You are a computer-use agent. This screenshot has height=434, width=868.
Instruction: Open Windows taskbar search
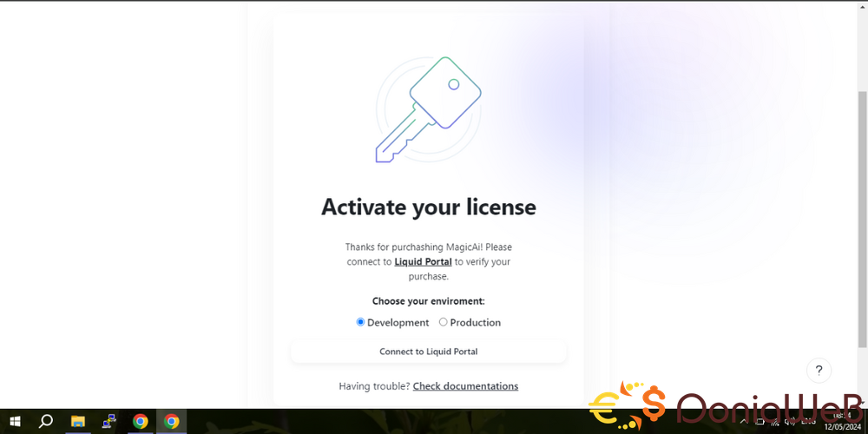click(46, 421)
